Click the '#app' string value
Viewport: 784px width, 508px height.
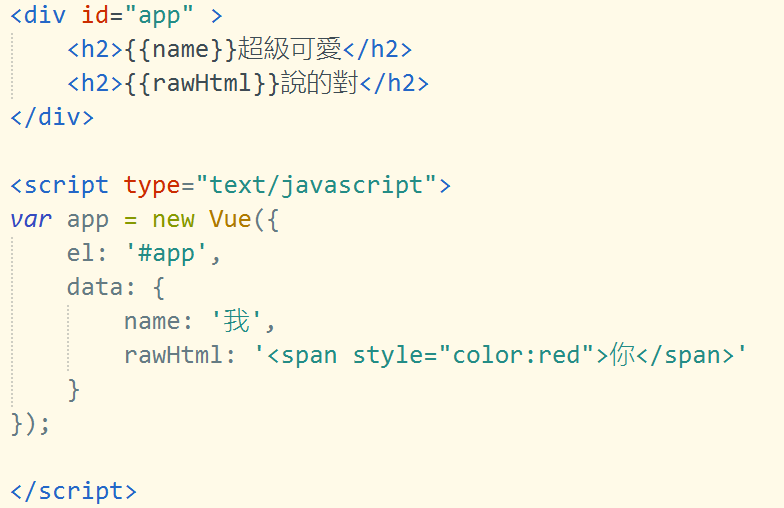[x=166, y=254]
